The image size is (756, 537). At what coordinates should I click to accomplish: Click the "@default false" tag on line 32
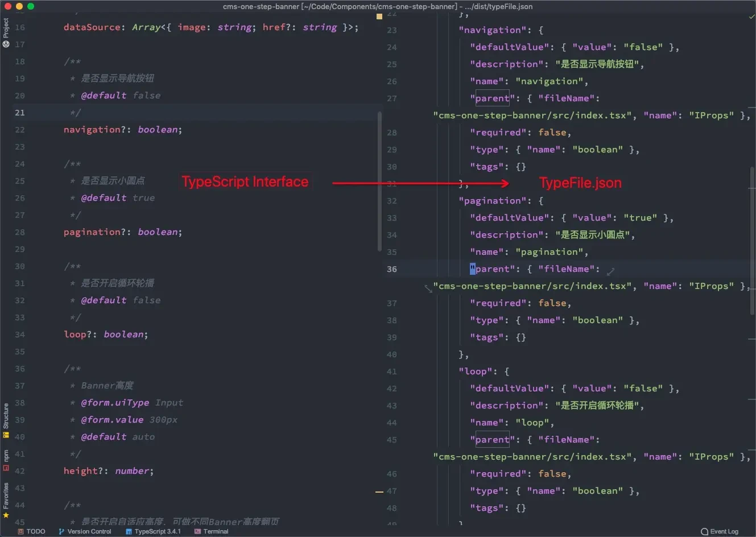coord(121,300)
